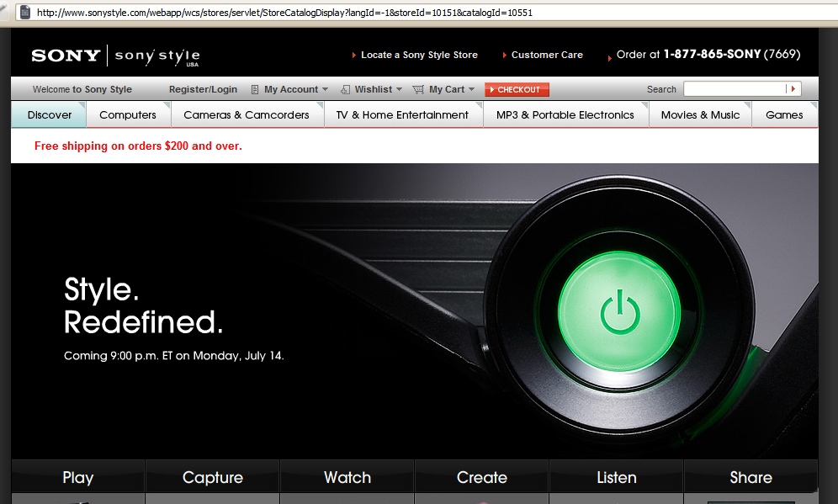Open the Computers tab

[x=128, y=115]
